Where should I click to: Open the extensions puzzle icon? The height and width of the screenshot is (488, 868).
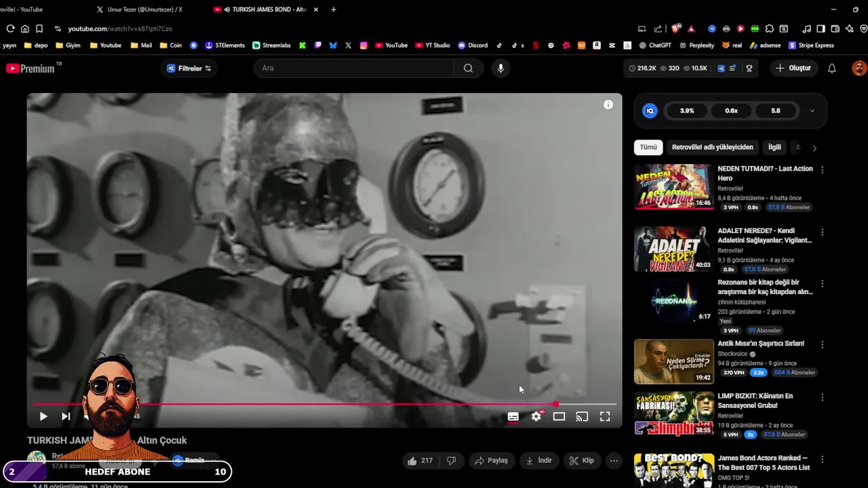point(769,28)
